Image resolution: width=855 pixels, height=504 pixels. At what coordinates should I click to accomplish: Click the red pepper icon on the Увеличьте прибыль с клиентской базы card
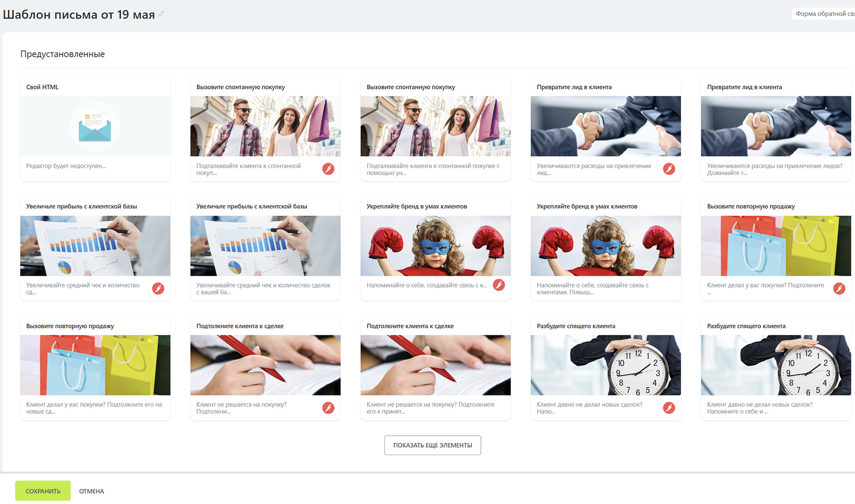pos(158,288)
